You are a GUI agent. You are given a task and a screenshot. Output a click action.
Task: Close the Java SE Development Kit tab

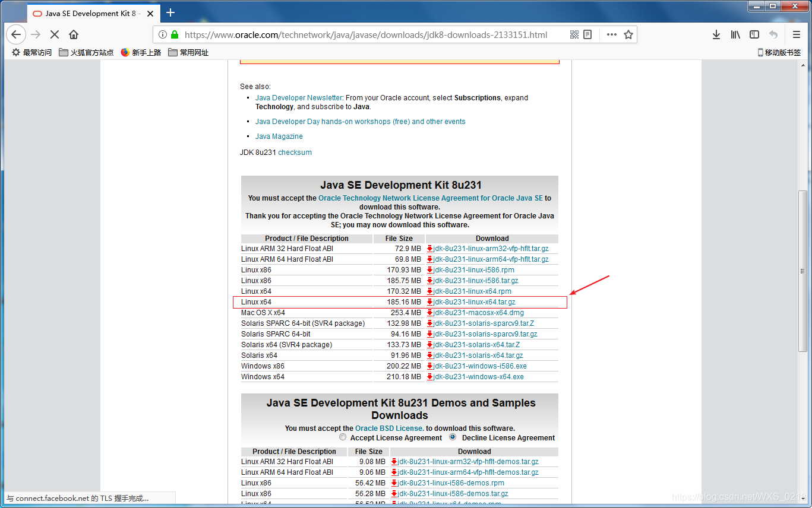pyautogui.click(x=151, y=13)
